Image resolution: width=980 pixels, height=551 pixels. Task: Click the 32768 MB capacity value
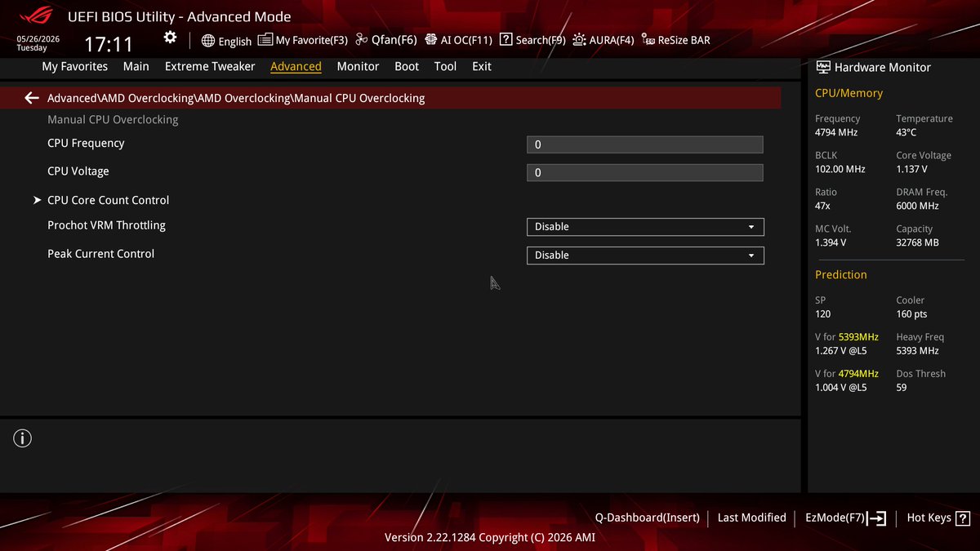917,243
